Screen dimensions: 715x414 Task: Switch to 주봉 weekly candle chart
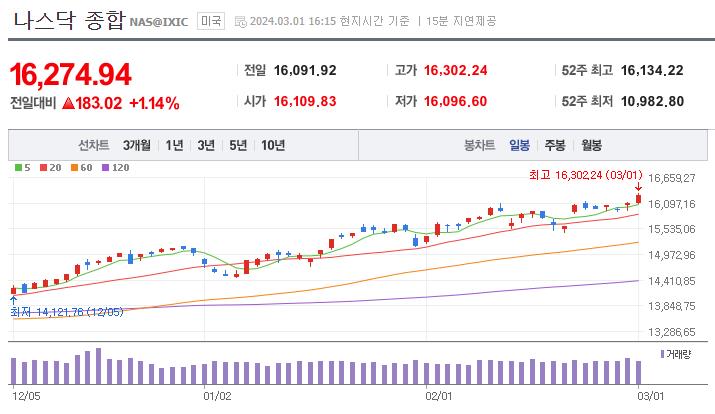555,145
